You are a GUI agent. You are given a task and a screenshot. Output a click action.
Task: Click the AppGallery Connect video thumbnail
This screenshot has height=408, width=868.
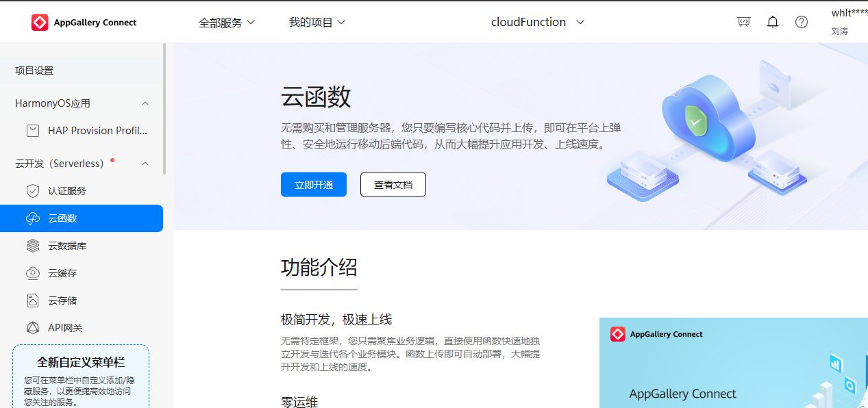(x=734, y=363)
